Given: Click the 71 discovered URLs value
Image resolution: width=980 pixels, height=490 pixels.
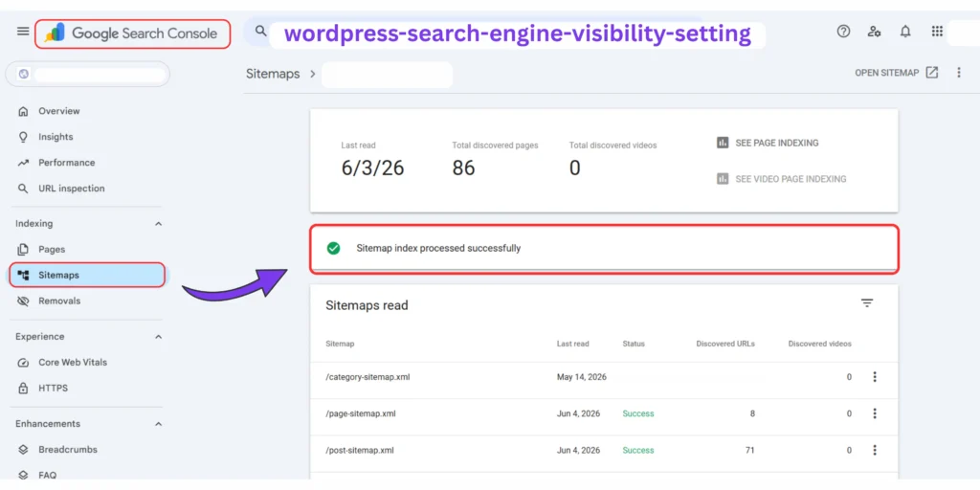Looking at the screenshot, I should [750, 450].
